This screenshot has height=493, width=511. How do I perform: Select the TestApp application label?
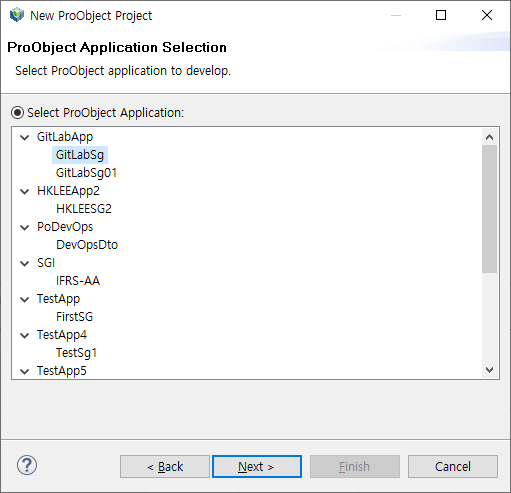click(59, 299)
